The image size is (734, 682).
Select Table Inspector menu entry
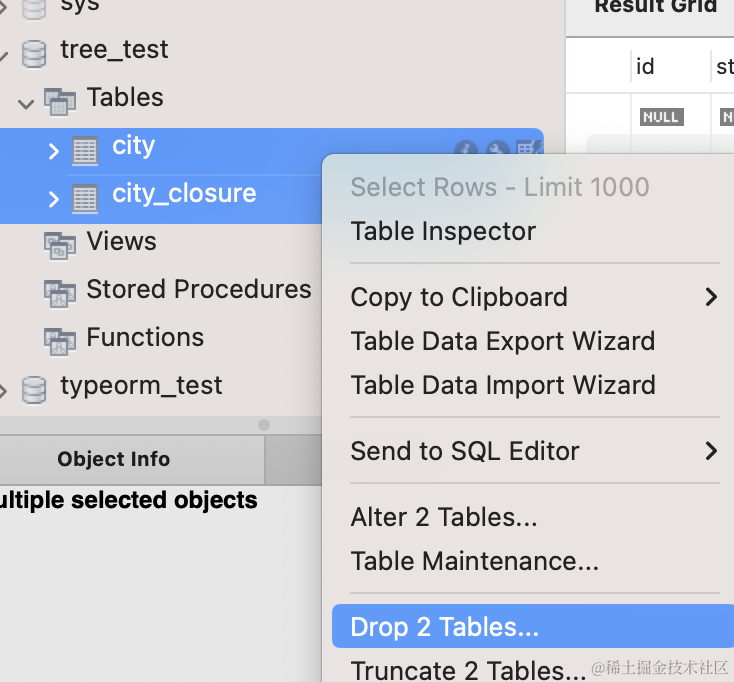[x=443, y=231]
